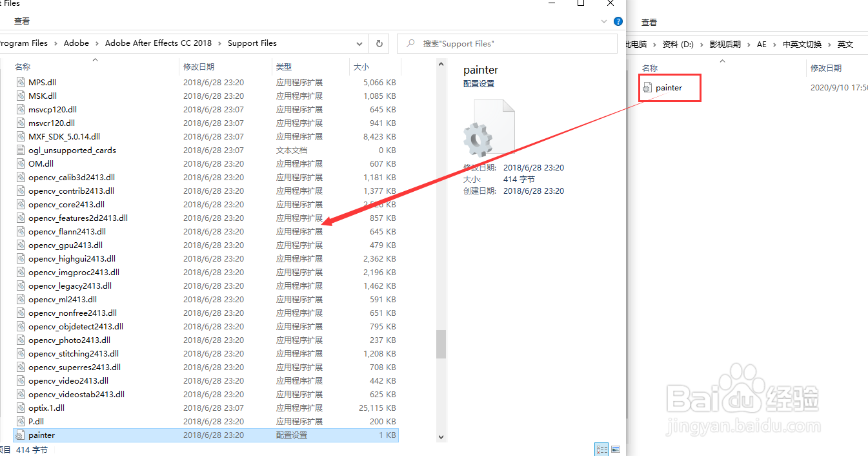Viewport: 868px width, 456px height.
Task: Click the opencv_features2d2413.dll file icon
Action: pyautogui.click(x=21, y=218)
